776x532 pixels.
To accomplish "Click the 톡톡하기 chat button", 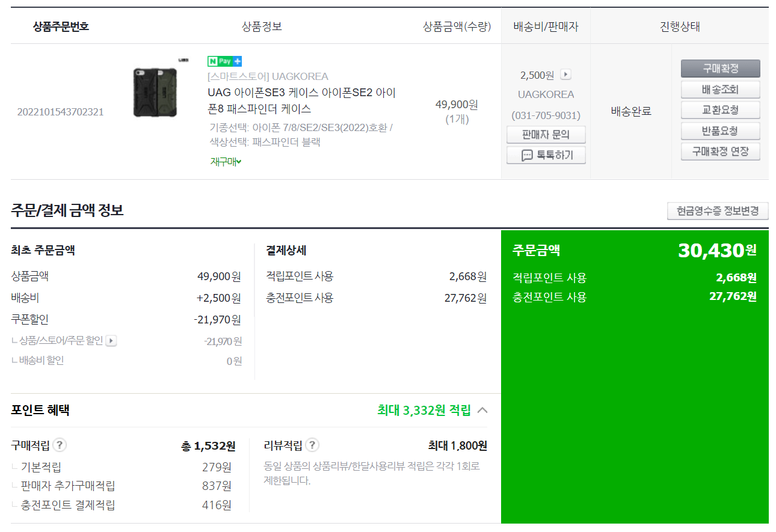I will tap(546, 155).
